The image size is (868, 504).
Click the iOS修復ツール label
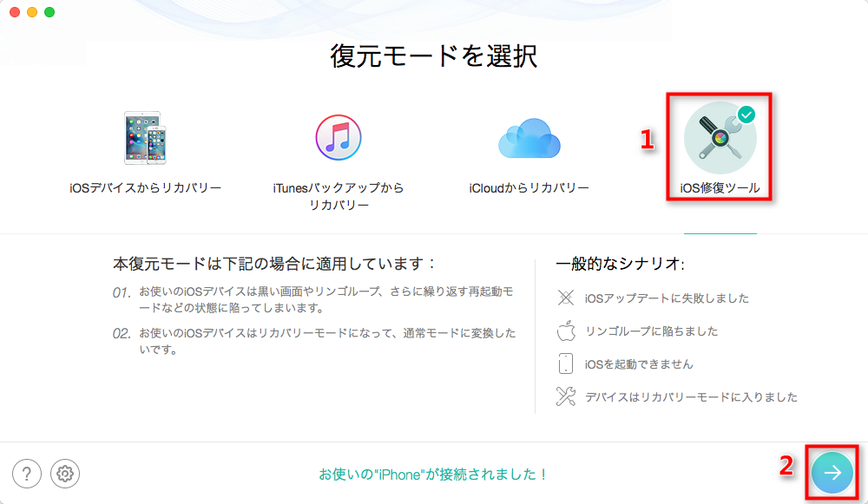[720, 188]
